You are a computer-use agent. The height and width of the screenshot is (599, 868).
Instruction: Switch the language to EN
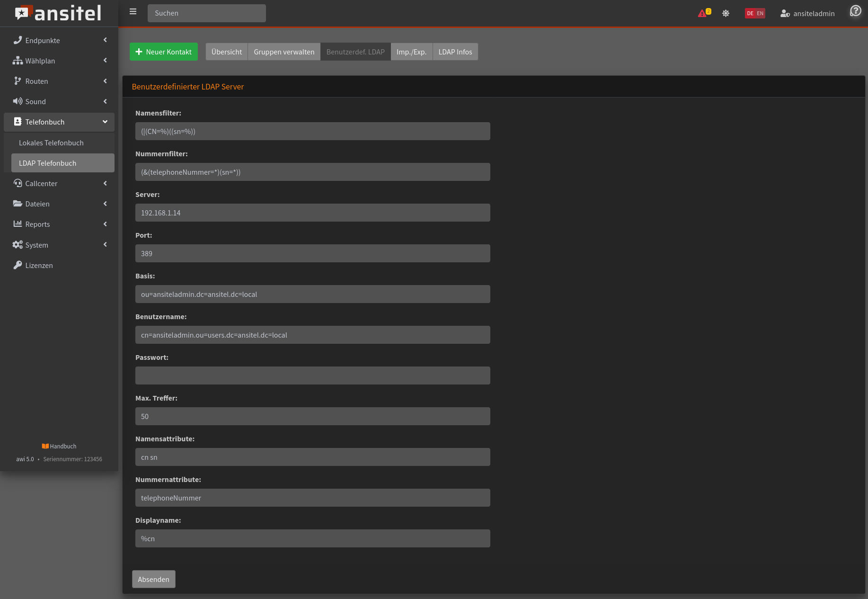point(760,13)
